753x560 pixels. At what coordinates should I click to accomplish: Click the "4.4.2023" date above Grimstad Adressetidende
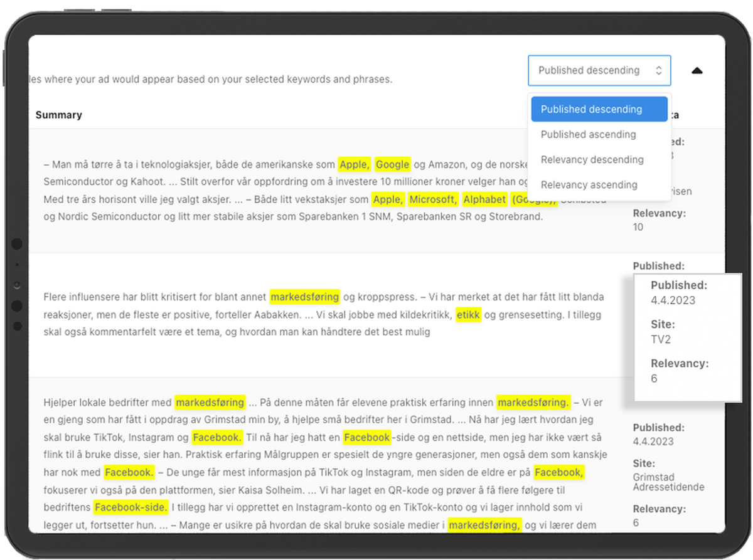tap(653, 441)
